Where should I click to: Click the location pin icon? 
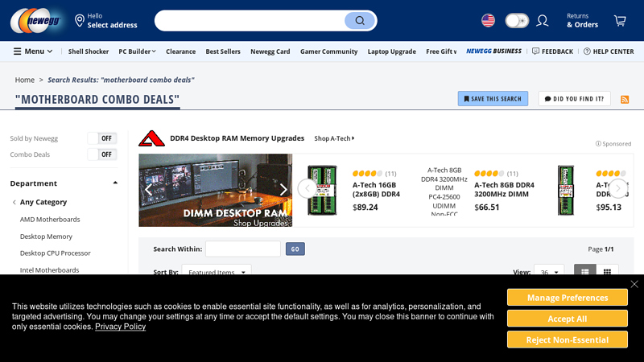click(x=79, y=21)
